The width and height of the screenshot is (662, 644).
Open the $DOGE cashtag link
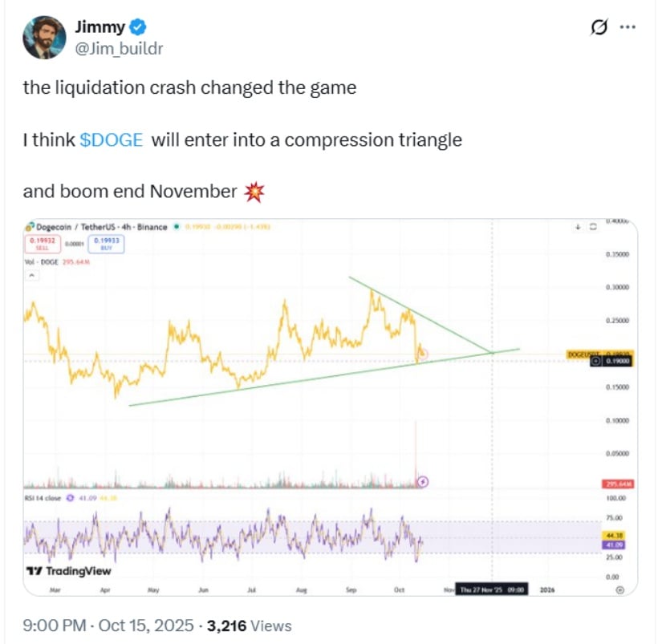coord(112,140)
